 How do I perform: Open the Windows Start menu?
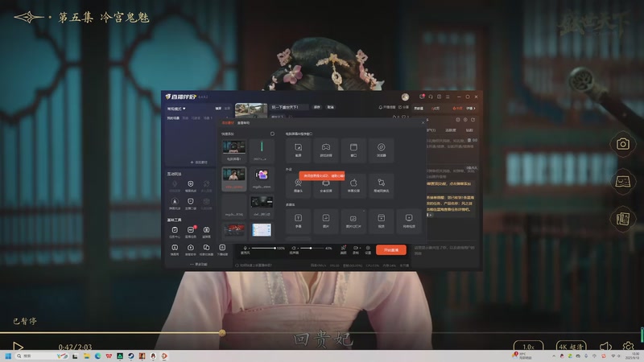click(8, 356)
